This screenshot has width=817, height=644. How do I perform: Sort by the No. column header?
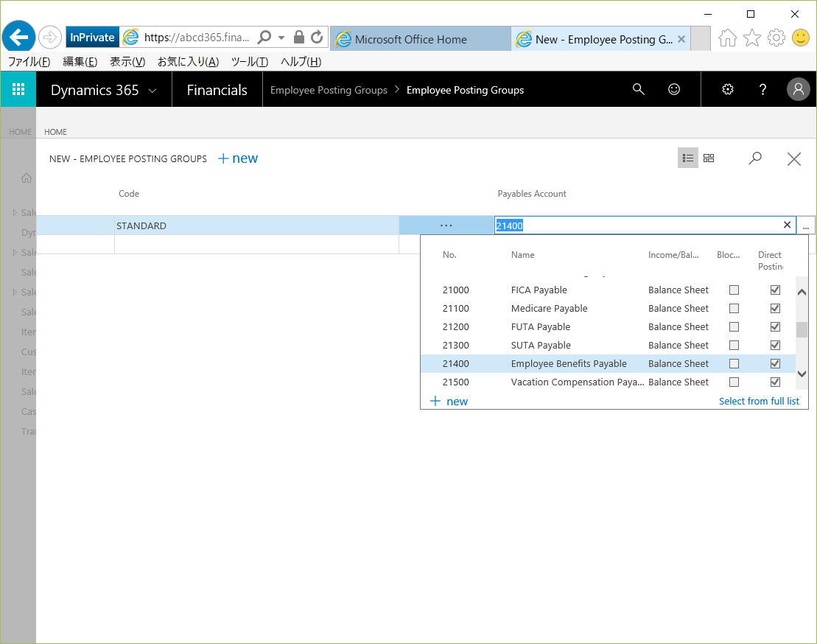coord(449,255)
